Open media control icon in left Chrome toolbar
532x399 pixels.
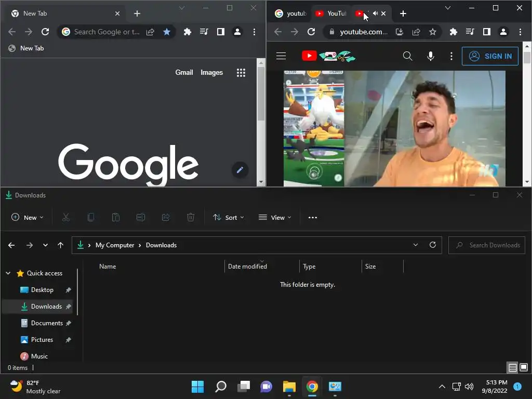(204, 32)
